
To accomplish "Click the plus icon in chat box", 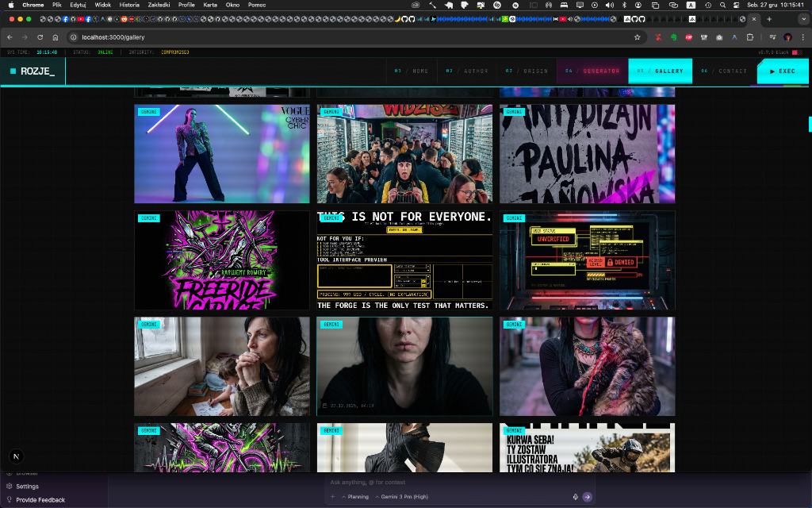I will coord(333,497).
